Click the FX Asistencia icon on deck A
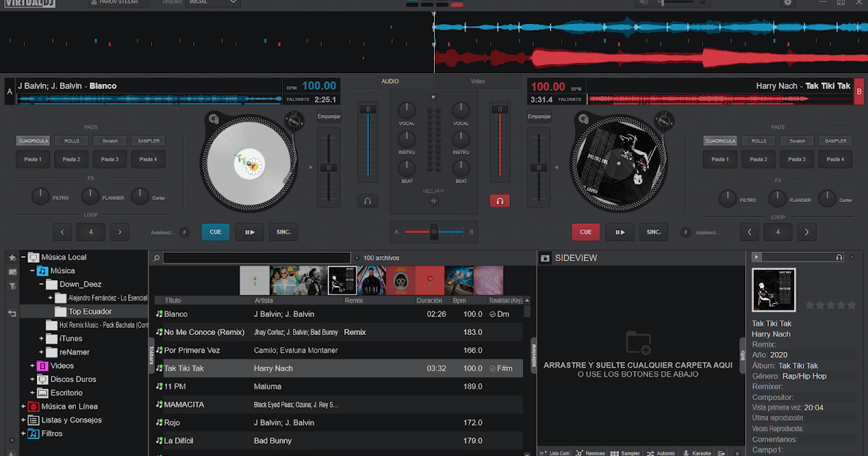Viewport: 868px width, 456px height. tap(184, 232)
